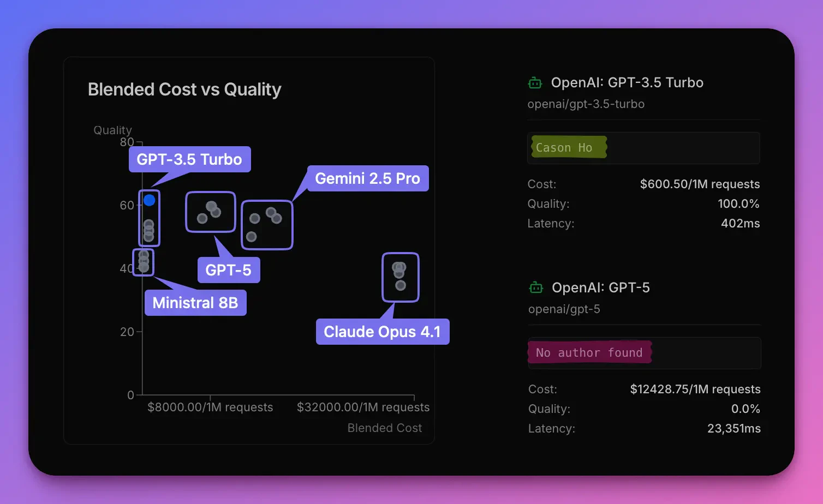823x504 pixels.
Task: Click the Cason Ho author badge
Action: point(568,147)
